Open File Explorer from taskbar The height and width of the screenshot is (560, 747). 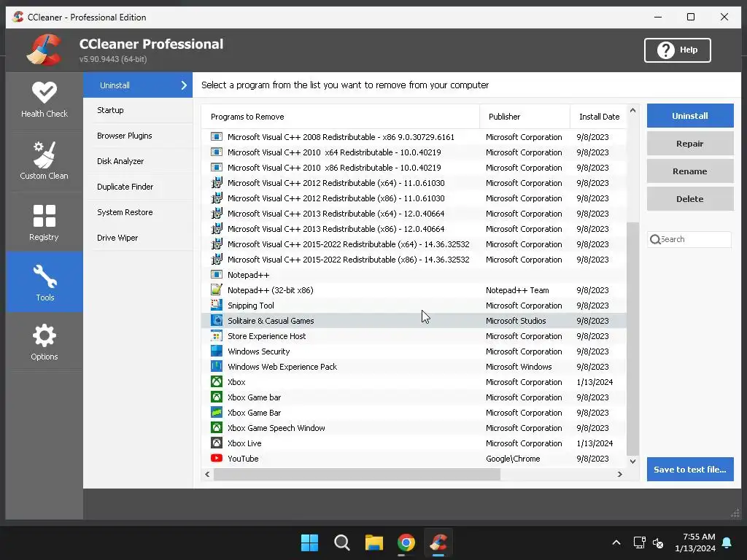374,542
